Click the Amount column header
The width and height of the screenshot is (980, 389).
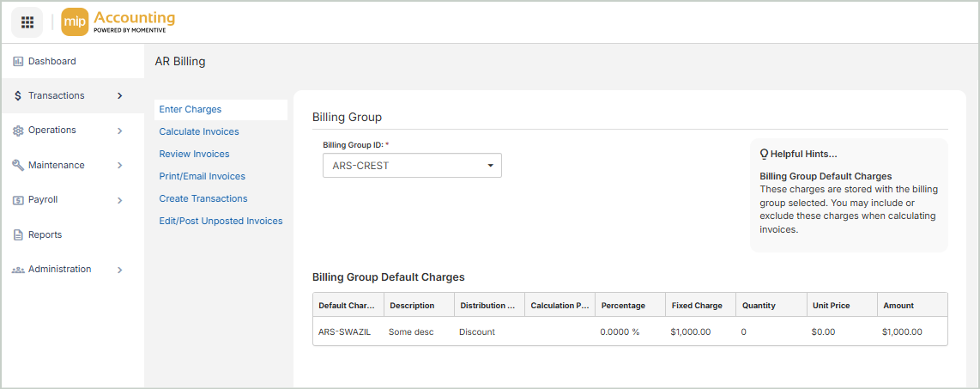(x=898, y=306)
